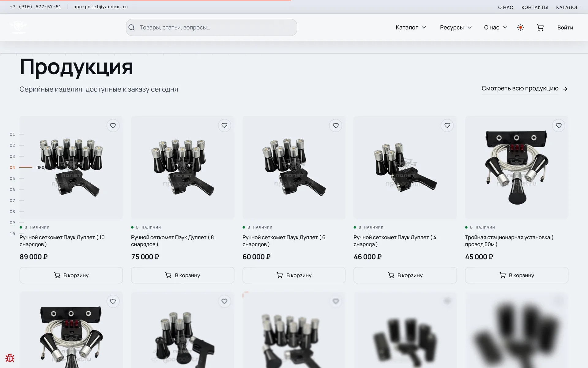Viewport: 588px width, 368px height.
Task: Add 89 000 ₽ item to cart
Action: (71, 275)
